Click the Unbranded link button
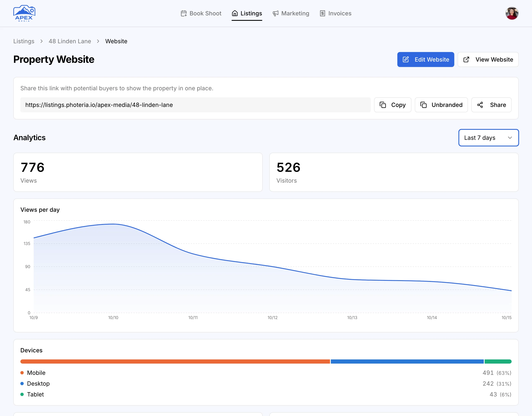This screenshot has height=416, width=532. 441,105
